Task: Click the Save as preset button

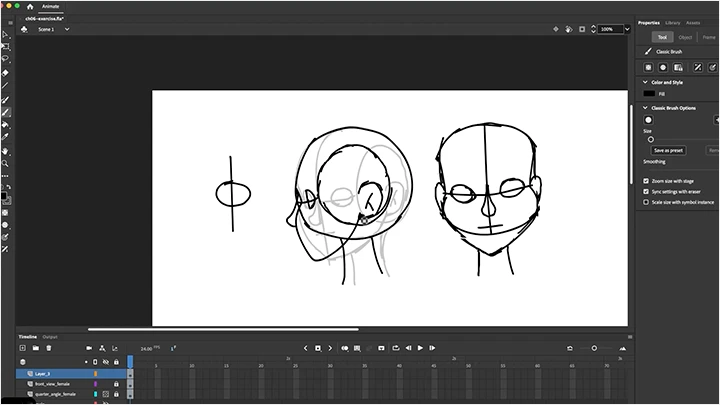Action: coord(668,150)
